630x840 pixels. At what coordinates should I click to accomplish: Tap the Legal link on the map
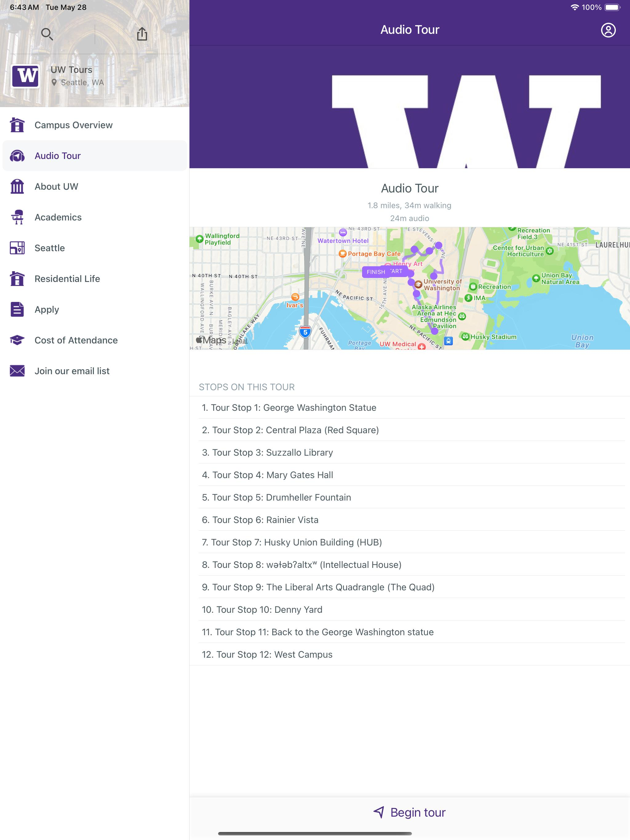(x=240, y=341)
